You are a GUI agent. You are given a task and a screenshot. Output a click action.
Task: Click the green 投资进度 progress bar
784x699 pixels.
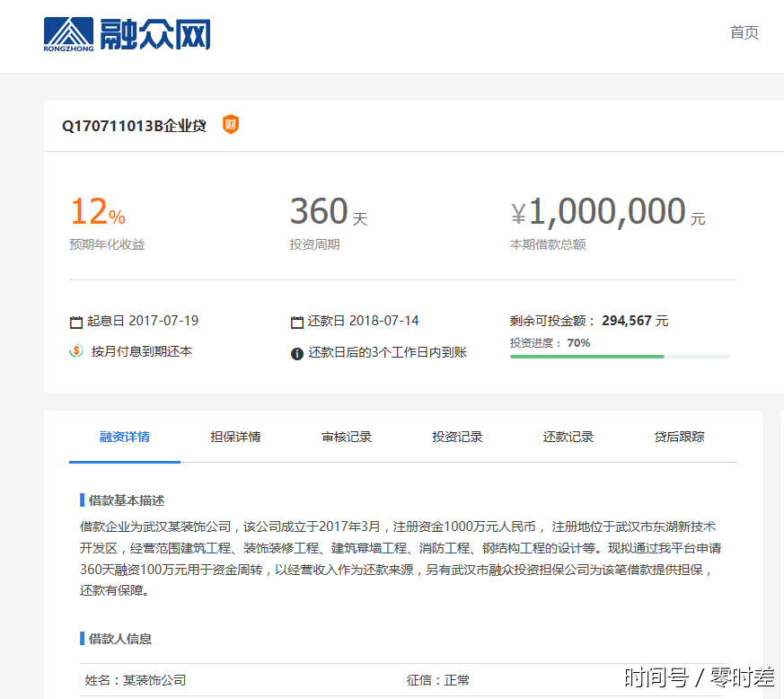[587, 357]
